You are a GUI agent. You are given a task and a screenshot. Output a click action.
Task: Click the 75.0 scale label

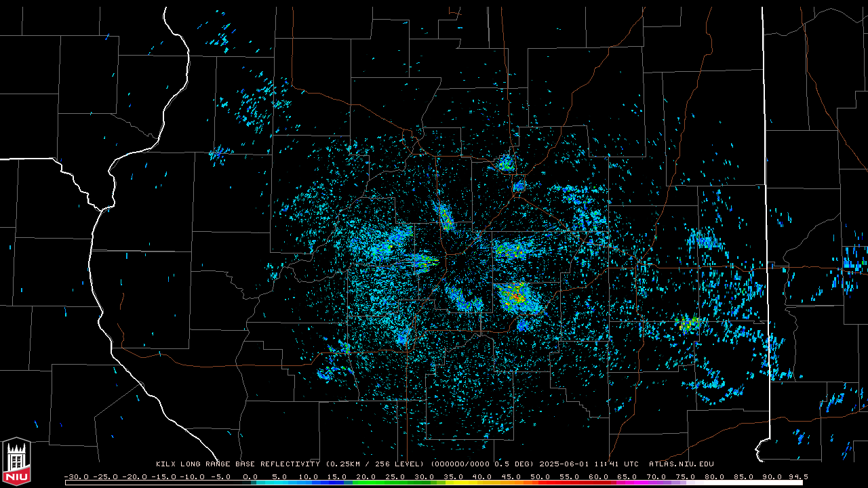(x=686, y=477)
